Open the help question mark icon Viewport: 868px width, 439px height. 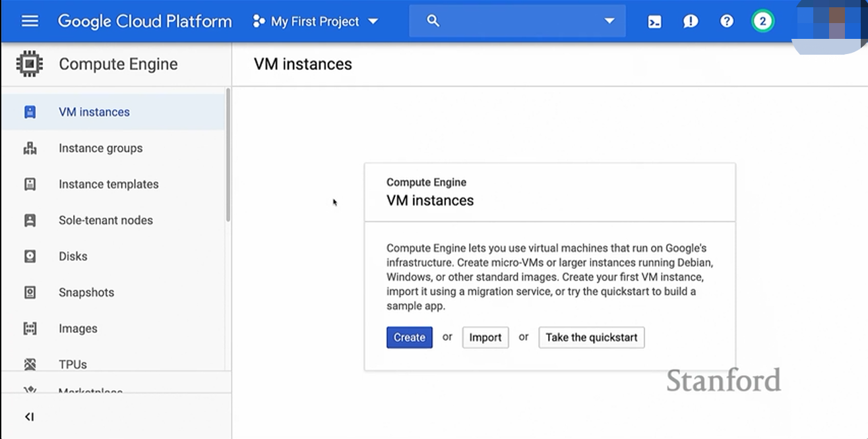click(x=727, y=21)
